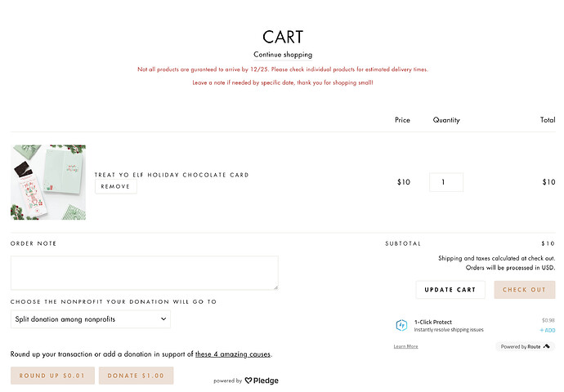
Task: Open the nonprofit donation dropdown
Action: click(91, 319)
